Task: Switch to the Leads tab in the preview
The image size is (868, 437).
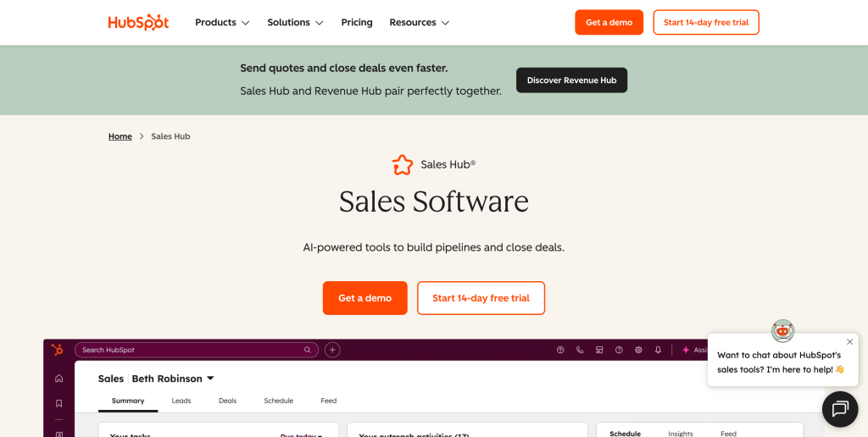Action: tap(181, 401)
